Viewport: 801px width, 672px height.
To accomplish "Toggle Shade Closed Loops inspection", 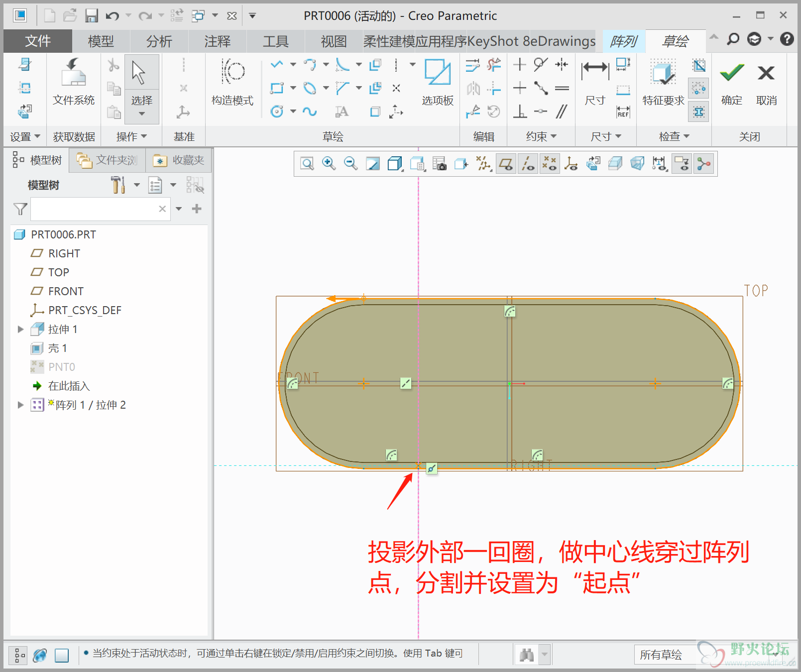I will pos(699,112).
